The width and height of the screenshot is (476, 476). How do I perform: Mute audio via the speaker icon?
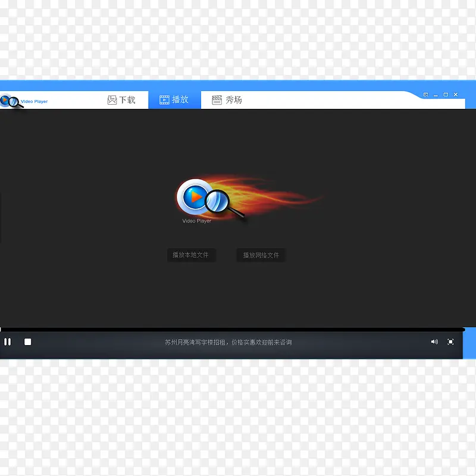pos(434,342)
